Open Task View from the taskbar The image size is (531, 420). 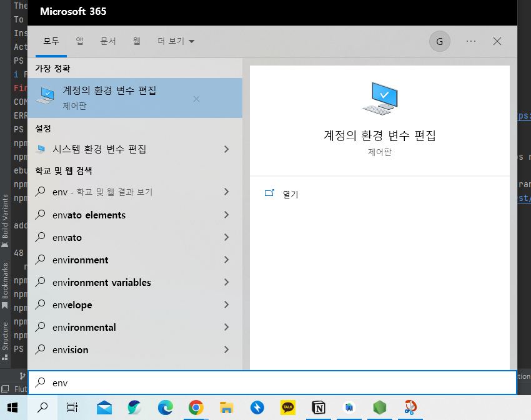72,408
